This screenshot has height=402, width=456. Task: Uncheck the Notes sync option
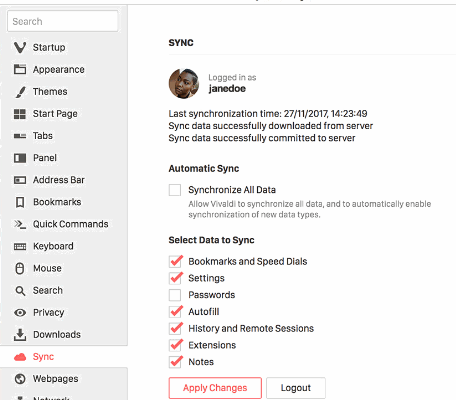[175, 362]
